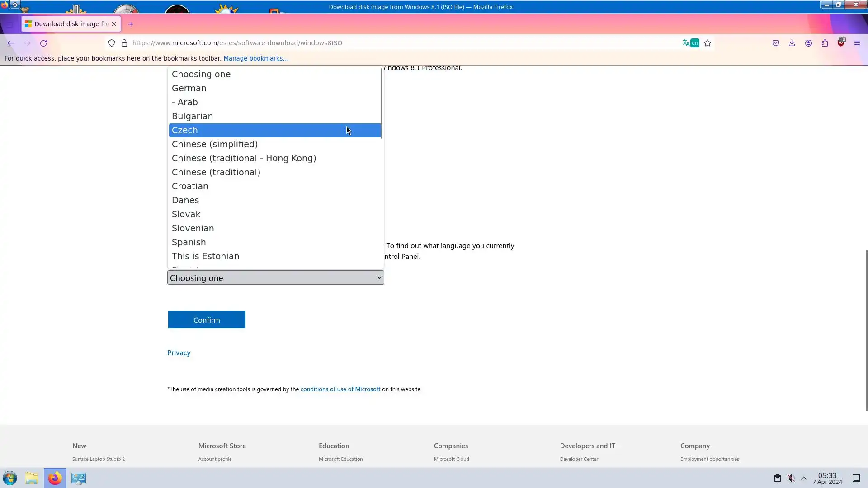This screenshot has height=488, width=868.
Task: Open Firefox downloads panel
Action: pyautogui.click(x=792, y=43)
